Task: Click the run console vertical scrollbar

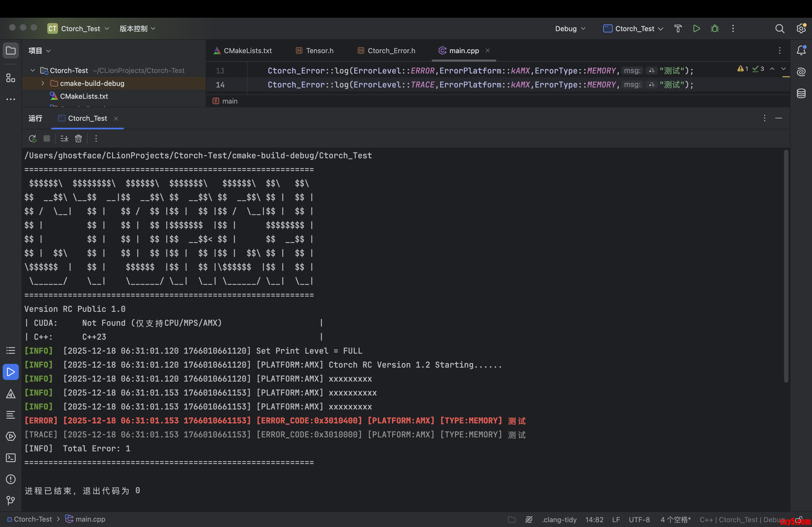Action: (786, 266)
